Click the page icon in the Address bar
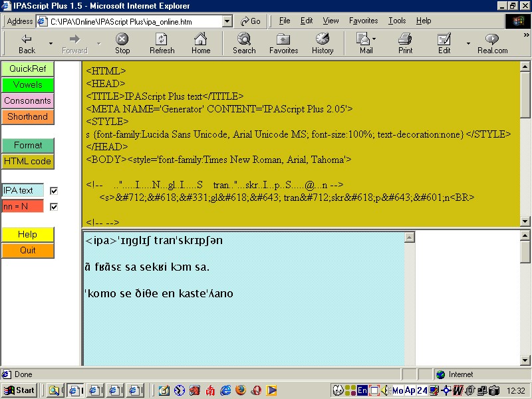532x399 pixels. [x=43, y=21]
